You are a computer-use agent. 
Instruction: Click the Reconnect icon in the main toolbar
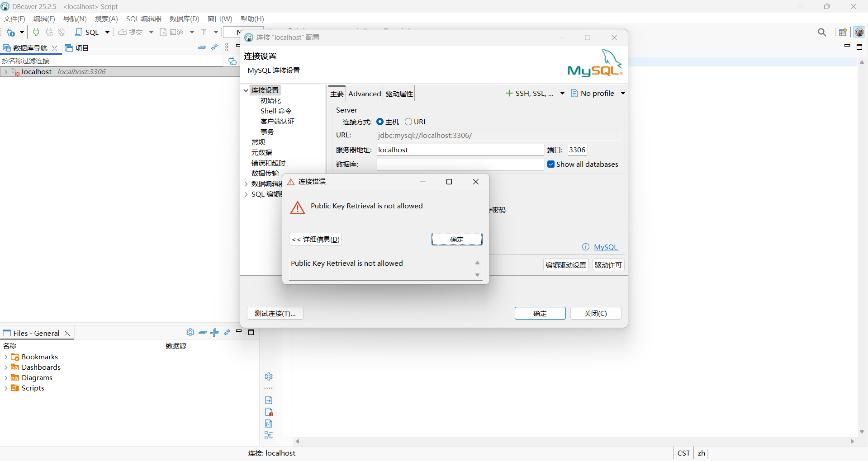tap(49, 32)
